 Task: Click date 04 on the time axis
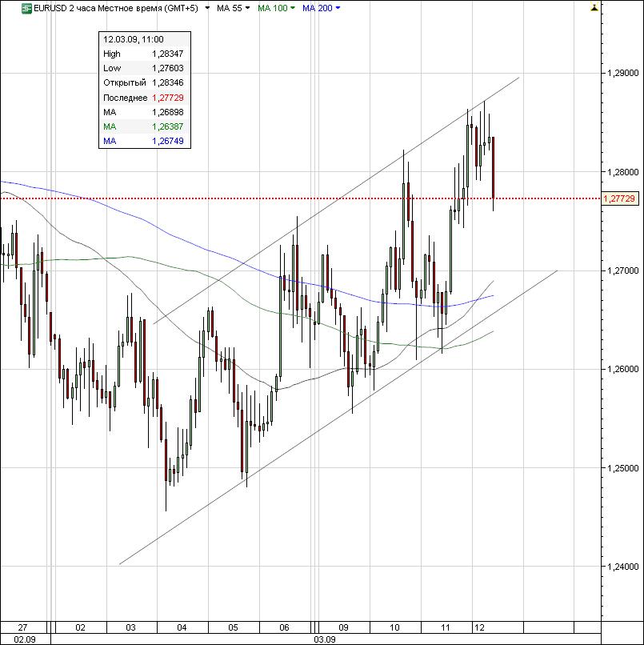click(x=182, y=627)
